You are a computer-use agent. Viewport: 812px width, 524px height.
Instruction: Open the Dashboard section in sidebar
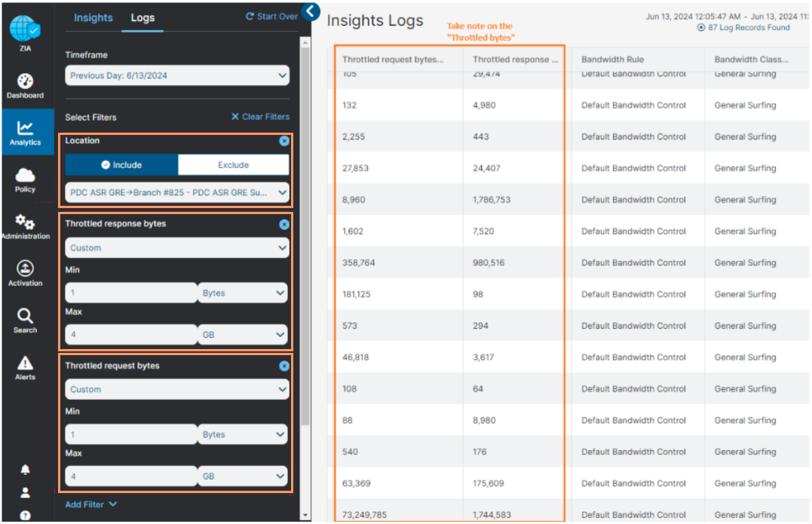25,86
